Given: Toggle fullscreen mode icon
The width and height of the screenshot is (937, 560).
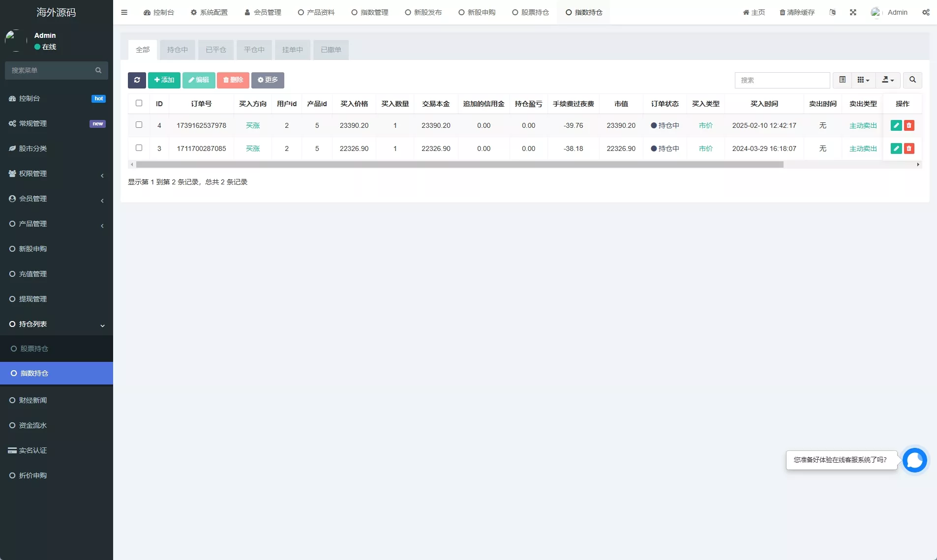Looking at the screenshot, I should pyautogui.click(x=853, y=12).
